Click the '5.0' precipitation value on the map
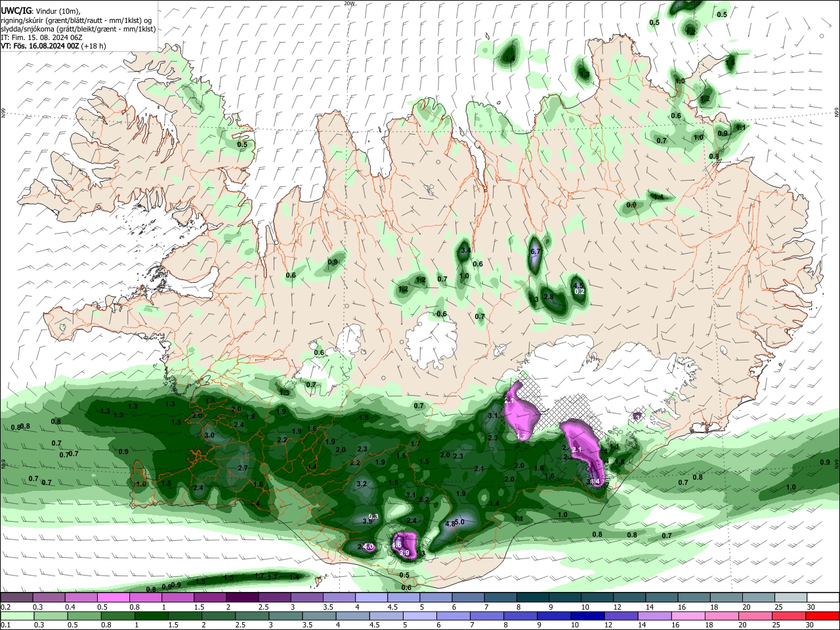840x630 pixels. (x=460, y=522)
